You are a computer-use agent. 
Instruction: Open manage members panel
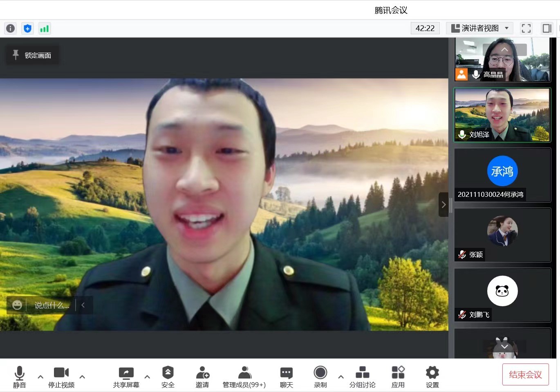[244, 376]
